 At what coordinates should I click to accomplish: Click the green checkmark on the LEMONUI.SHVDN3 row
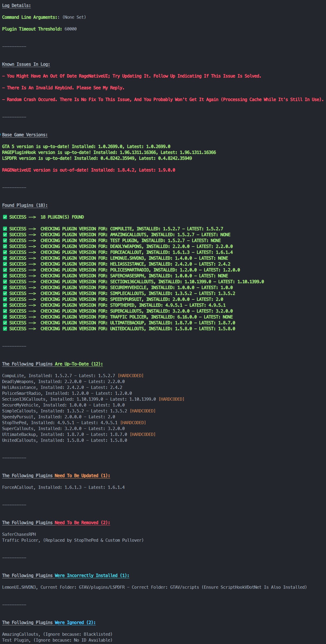[5, 258]
